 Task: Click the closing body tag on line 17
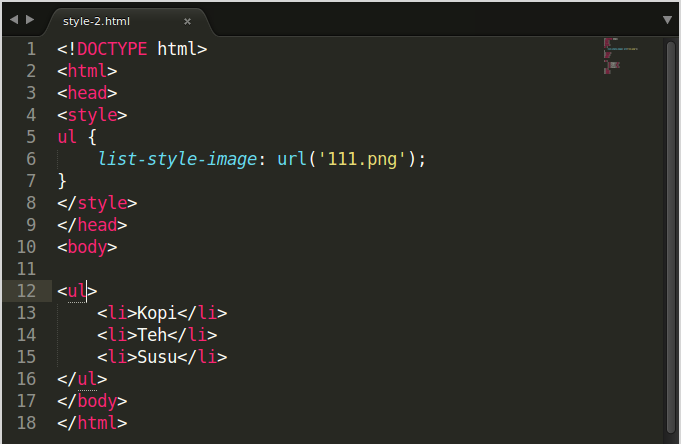point(92,401)
